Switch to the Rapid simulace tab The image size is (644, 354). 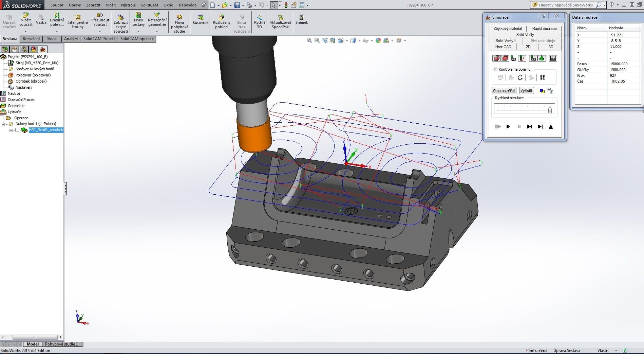click(544, 29)
